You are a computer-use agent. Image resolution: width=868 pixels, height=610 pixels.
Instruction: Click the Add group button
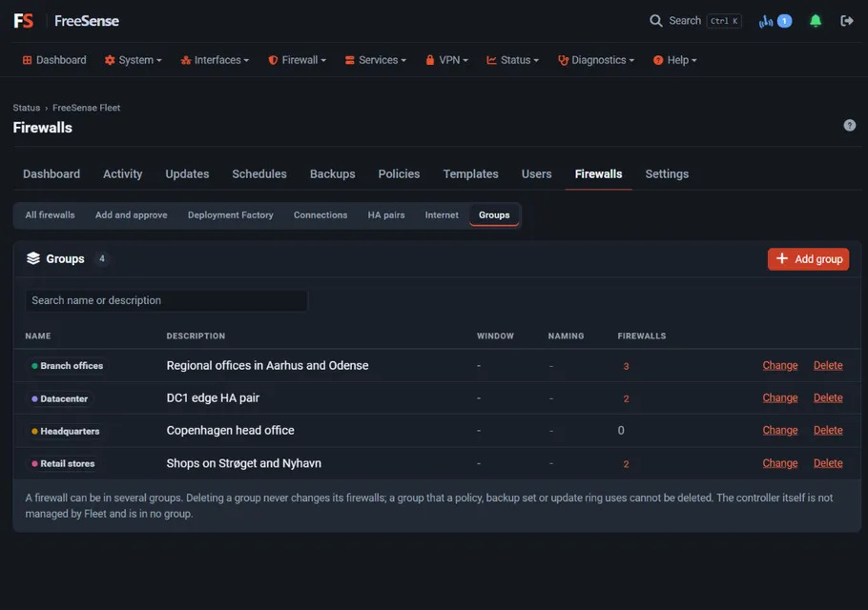[x=808, y=259]
